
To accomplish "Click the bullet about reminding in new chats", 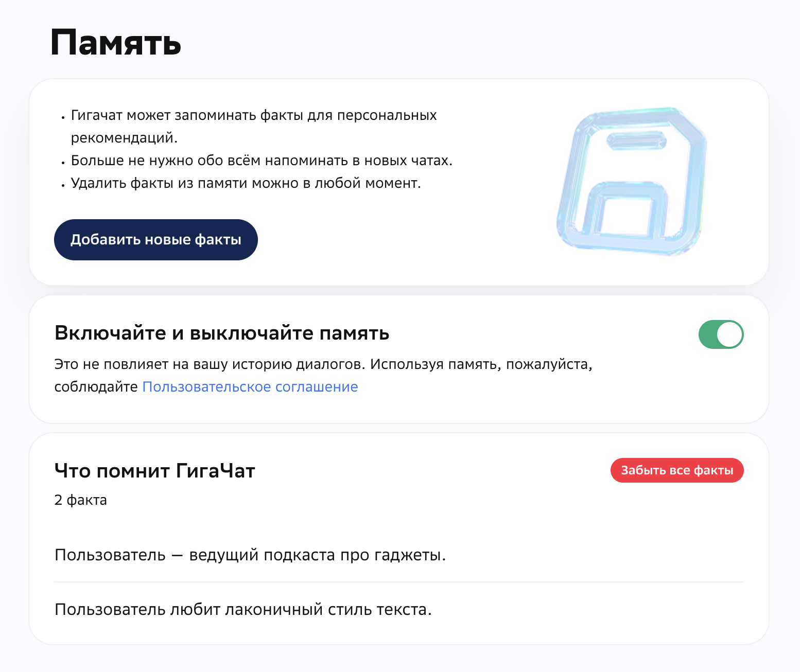I will 261,161.
